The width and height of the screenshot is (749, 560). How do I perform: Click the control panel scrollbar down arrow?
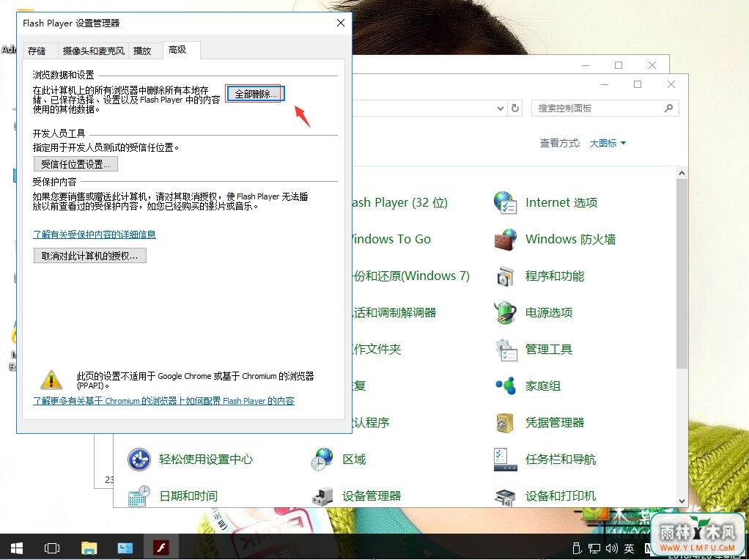tap(682, 501)
